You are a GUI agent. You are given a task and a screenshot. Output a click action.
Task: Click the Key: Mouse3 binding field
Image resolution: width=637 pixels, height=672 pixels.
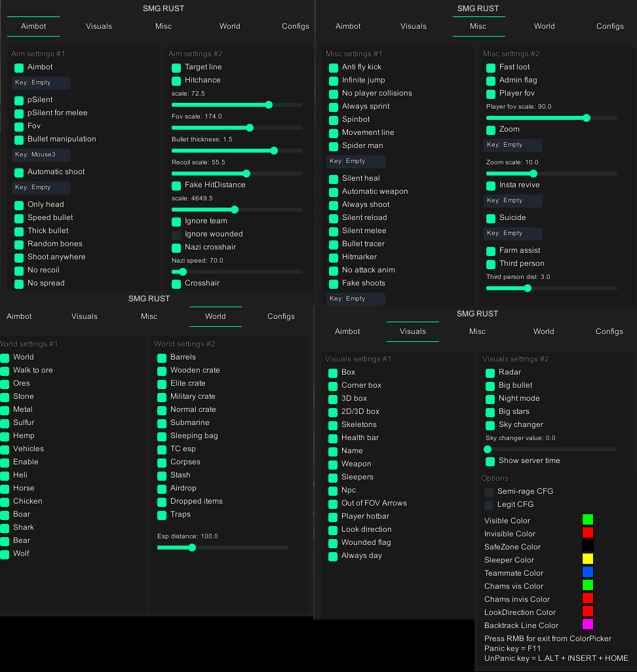pyautogui.click(x=41, y=155)
